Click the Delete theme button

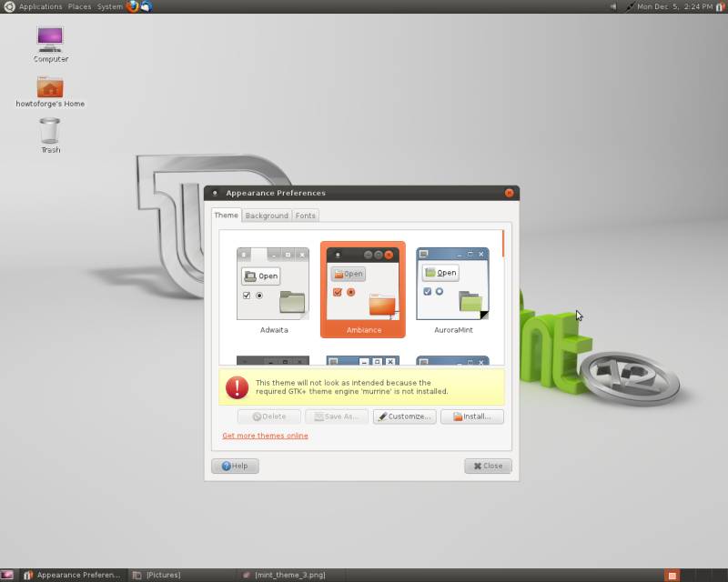(269, 416)
